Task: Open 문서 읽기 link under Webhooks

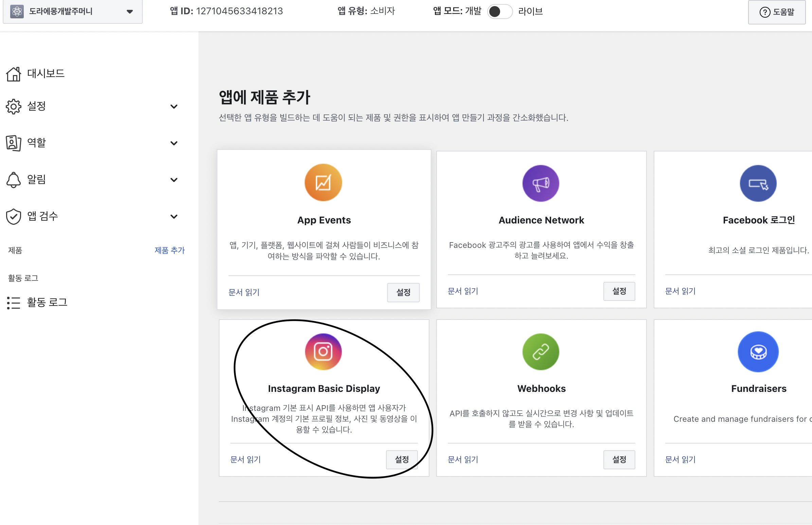Action: [x=462, y=459]
